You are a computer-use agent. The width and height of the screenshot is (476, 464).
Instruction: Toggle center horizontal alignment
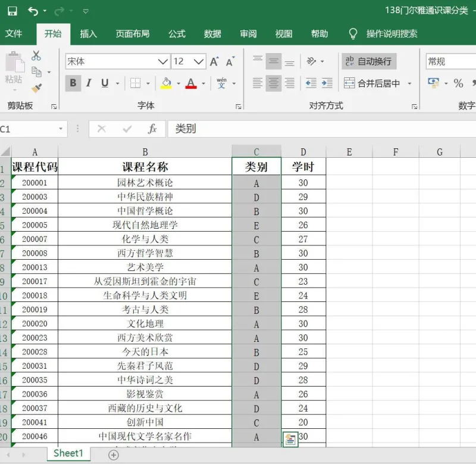click(x=274, y=83)
